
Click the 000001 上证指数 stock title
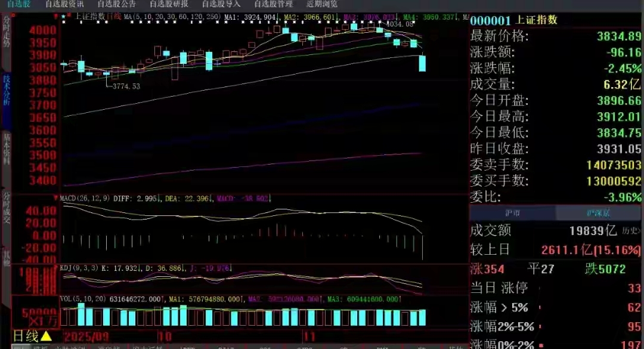point(514,19)
